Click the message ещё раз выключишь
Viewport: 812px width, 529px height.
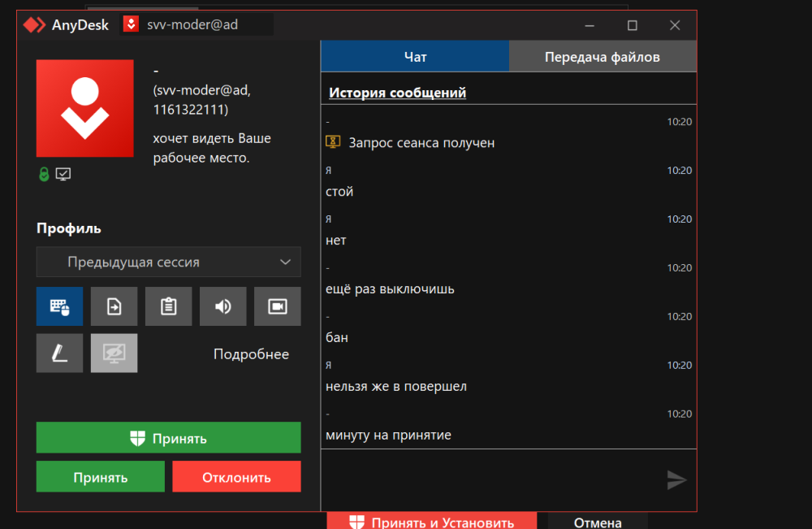click(390, 288)
